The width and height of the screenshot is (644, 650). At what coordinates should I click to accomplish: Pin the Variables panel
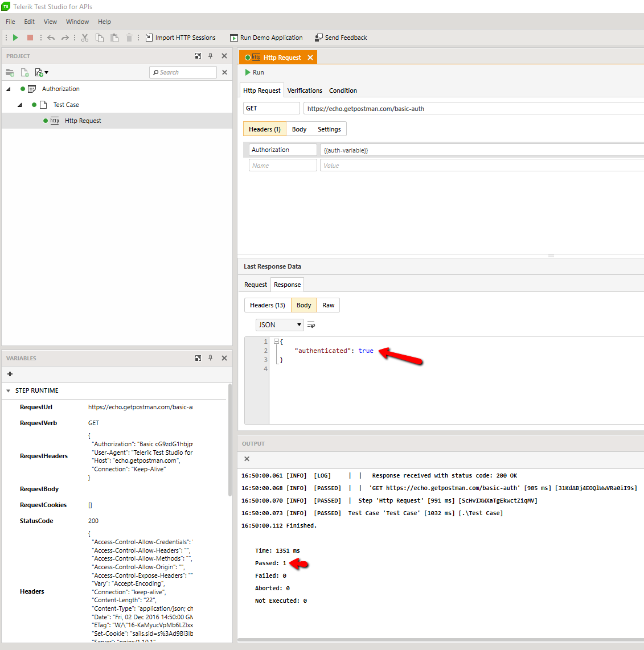(x=210, y=358)
